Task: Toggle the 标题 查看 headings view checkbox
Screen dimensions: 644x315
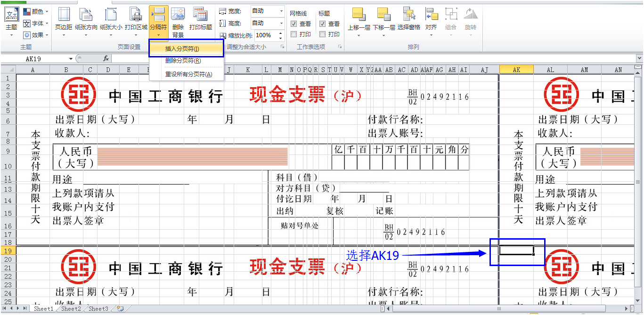Action: [x=323, y=24]
